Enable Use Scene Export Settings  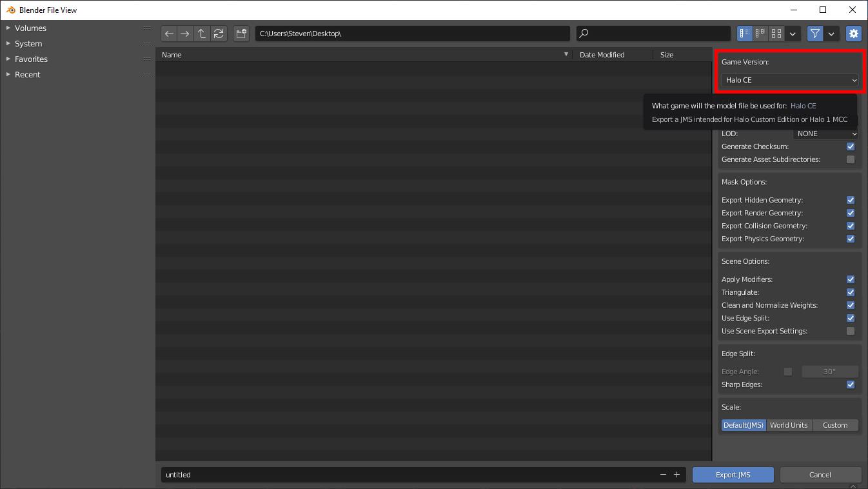(x=851, y=331)
